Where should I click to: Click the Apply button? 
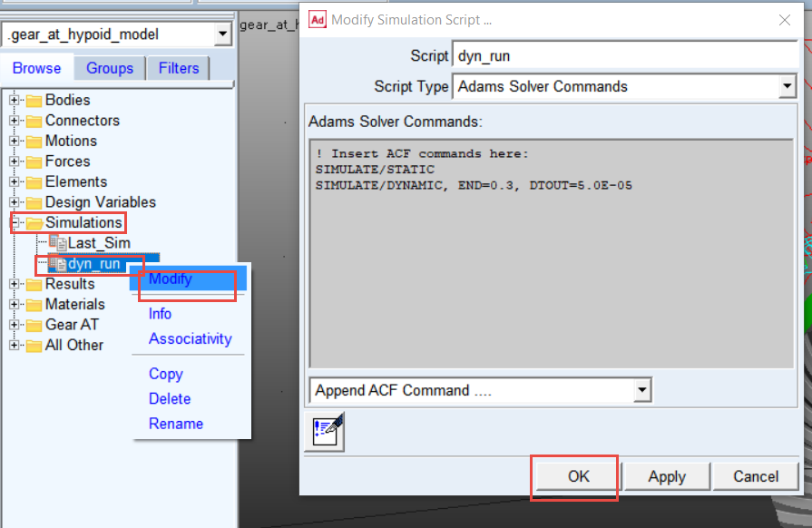[x=667, y=476]
